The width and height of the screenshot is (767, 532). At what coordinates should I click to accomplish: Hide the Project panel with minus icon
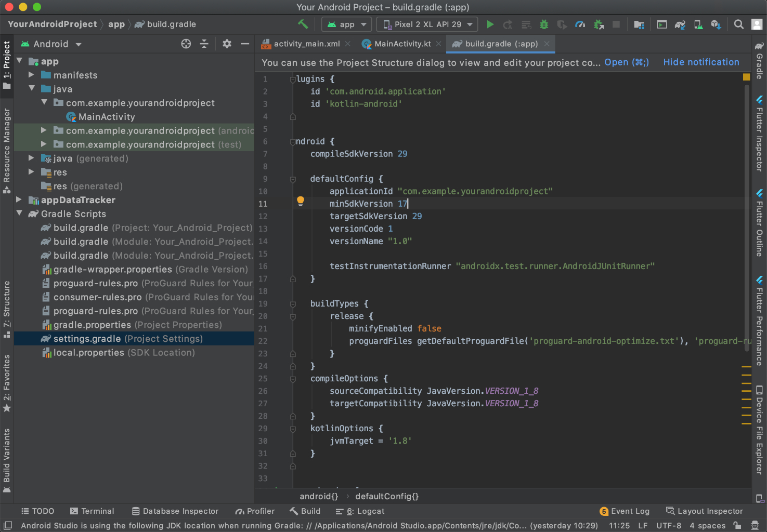245,44
